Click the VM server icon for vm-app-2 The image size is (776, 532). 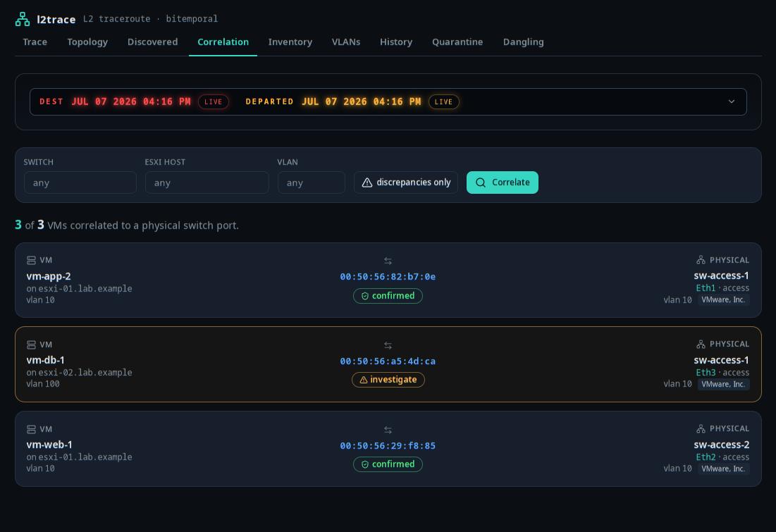pyautogui.click(x=31, y=260)
